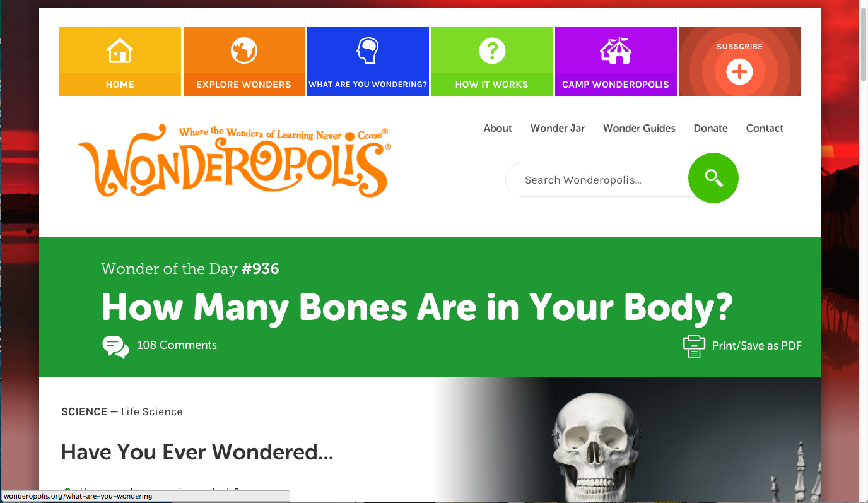Click the SCIENCE category label
The height and width of the screenshot is (503, 868).
click(x=84, y=411)
